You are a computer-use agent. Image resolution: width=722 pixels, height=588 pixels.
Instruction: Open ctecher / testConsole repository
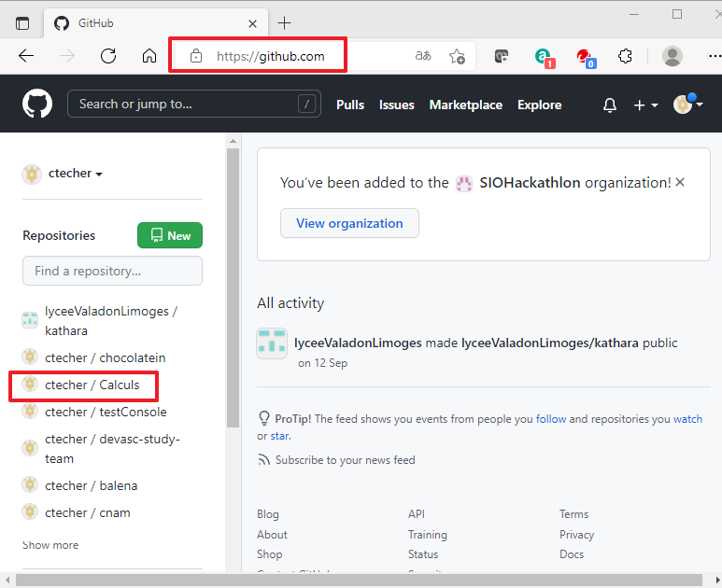tap(106, 412)
